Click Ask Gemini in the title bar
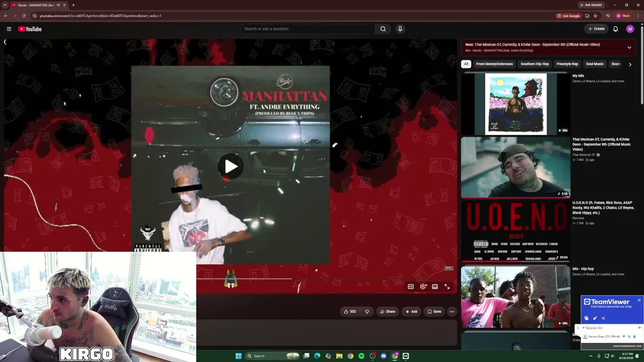This screenshot has height=362, width=644. click(591, 5)
